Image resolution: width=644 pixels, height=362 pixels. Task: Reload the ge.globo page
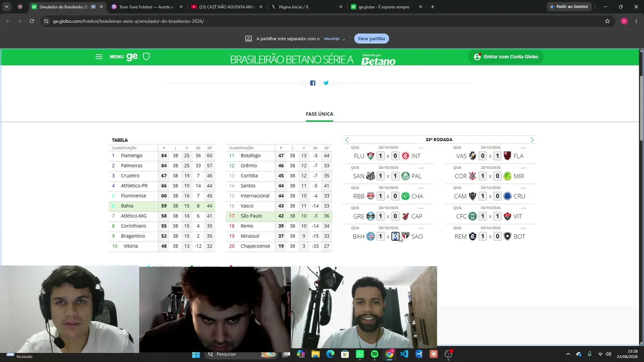[x=32, y=21]
